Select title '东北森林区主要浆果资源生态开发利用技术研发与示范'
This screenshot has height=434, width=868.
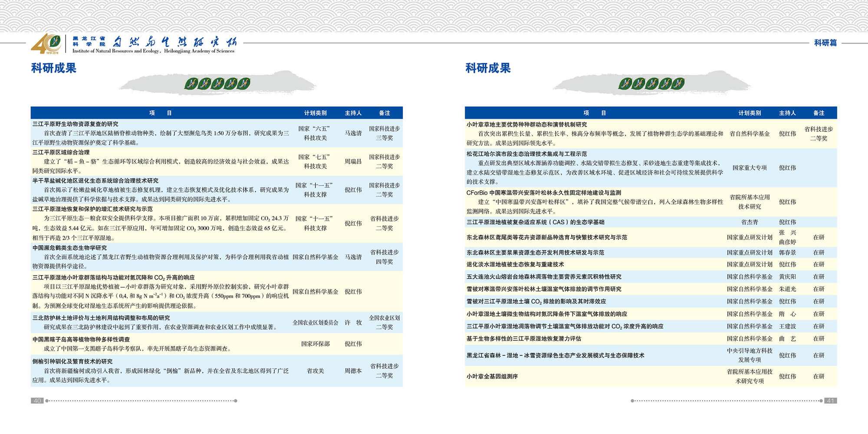(x=535, y=252)
